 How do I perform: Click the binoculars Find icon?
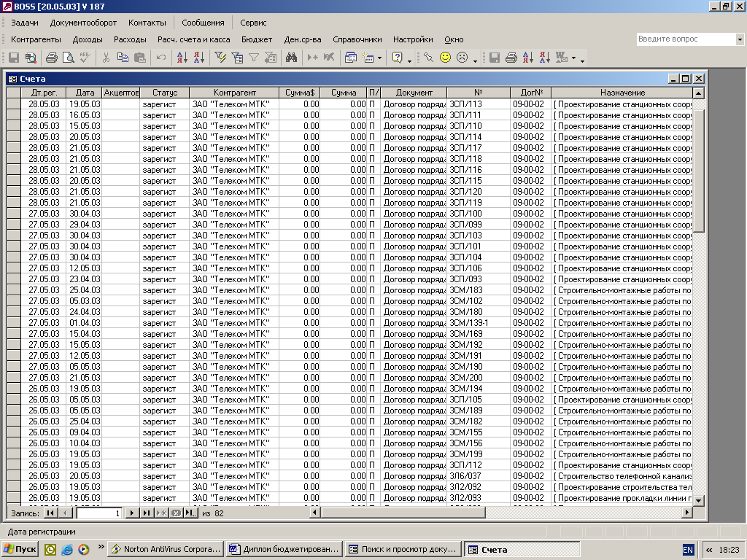[x=291, y=58]
